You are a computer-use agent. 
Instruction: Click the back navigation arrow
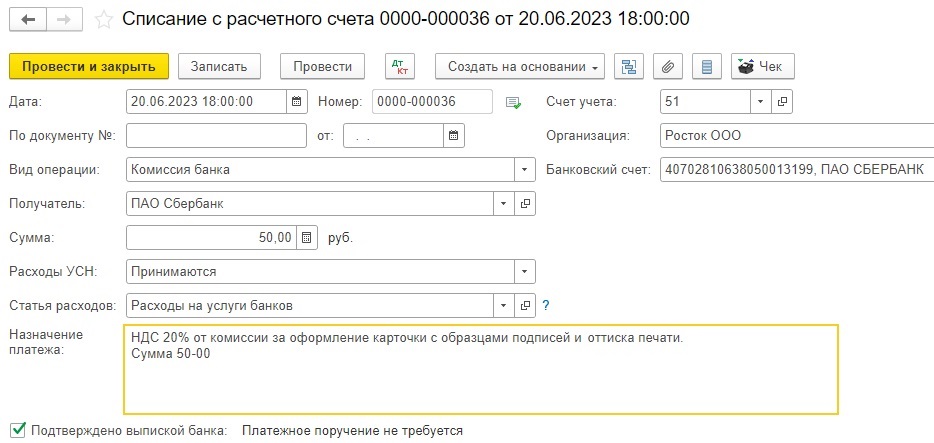pos(28,19)
